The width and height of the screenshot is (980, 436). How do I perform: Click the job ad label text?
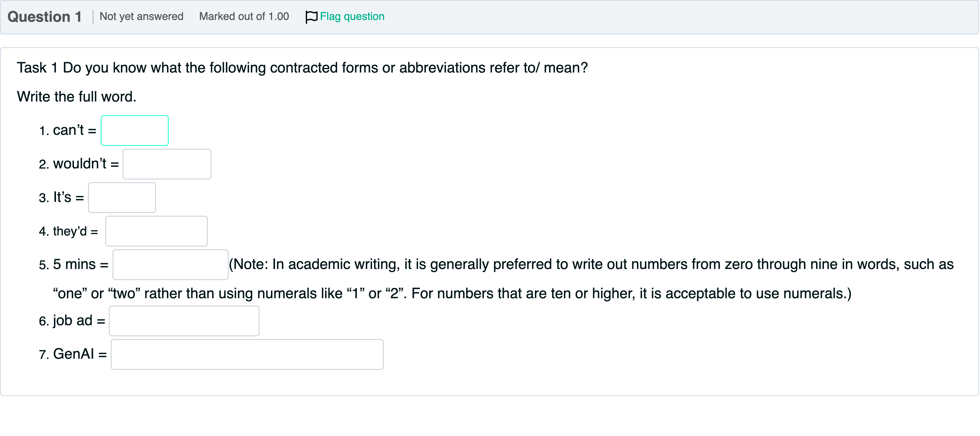pos(73,321)
